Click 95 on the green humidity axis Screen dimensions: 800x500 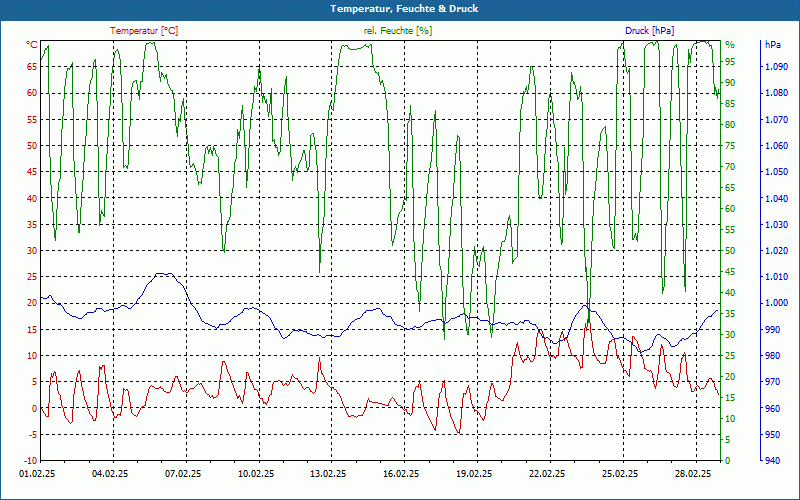pos(730,62)
